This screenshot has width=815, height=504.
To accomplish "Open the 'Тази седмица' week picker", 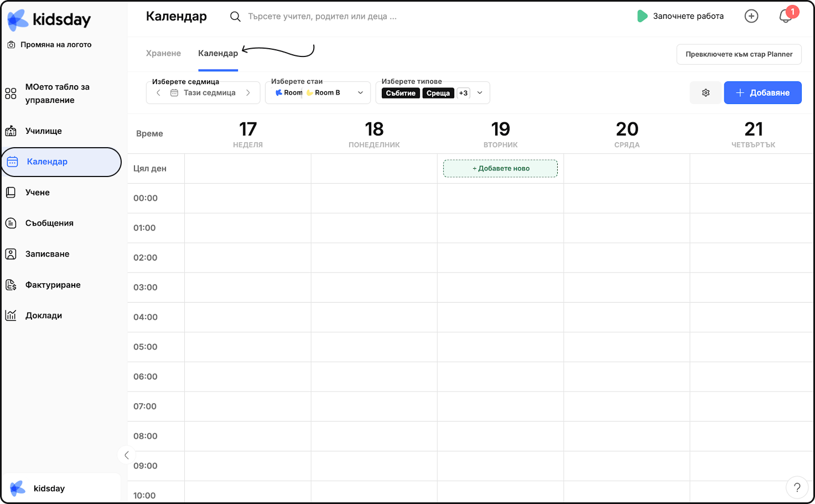I will (x=204, y=93).
